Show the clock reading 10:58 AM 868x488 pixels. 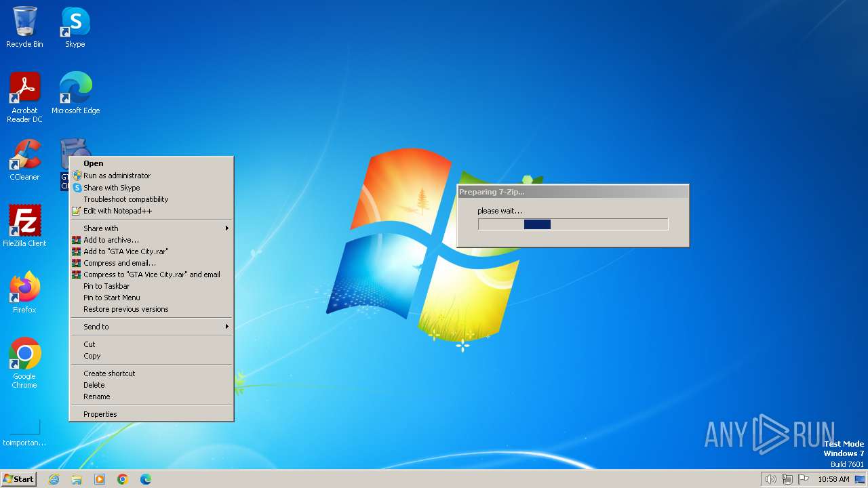coord(833,479)
